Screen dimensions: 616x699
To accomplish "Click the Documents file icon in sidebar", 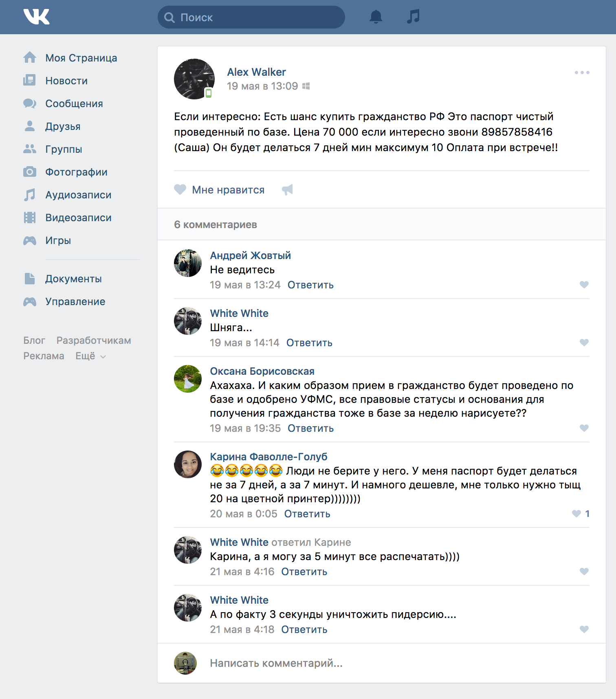I will click(30, 279).
